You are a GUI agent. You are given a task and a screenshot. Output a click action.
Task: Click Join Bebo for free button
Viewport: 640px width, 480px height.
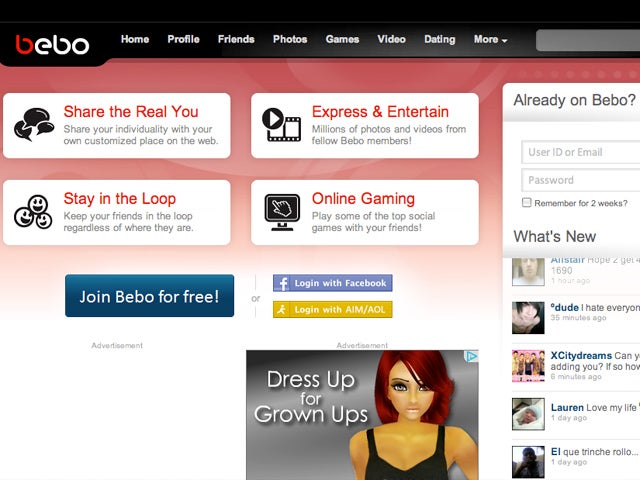pos(149,296)
